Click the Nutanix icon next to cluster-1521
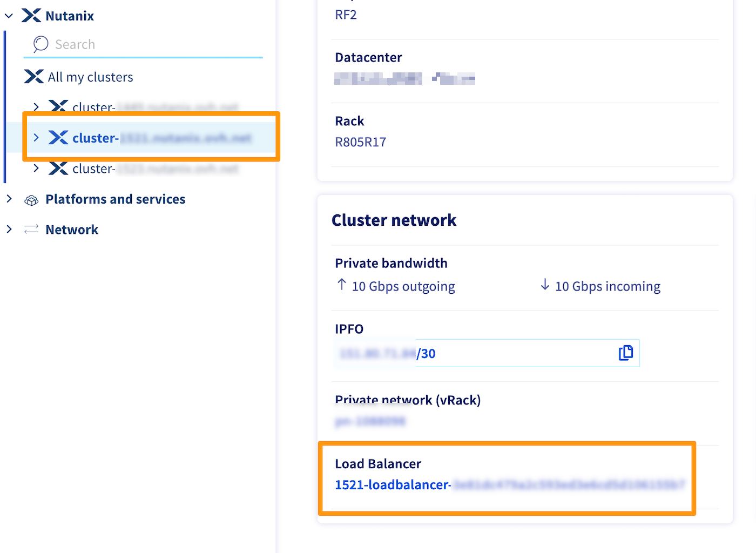 click(58, 137)
